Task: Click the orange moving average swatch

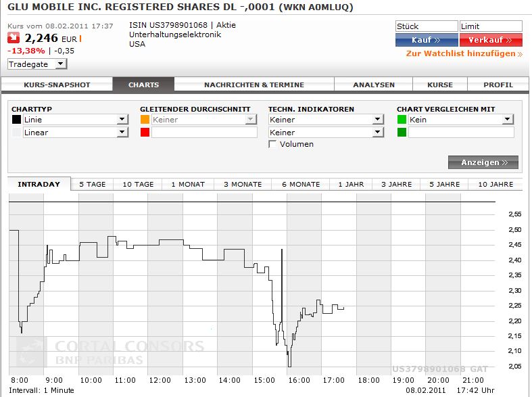Action: tap(145, 120)
